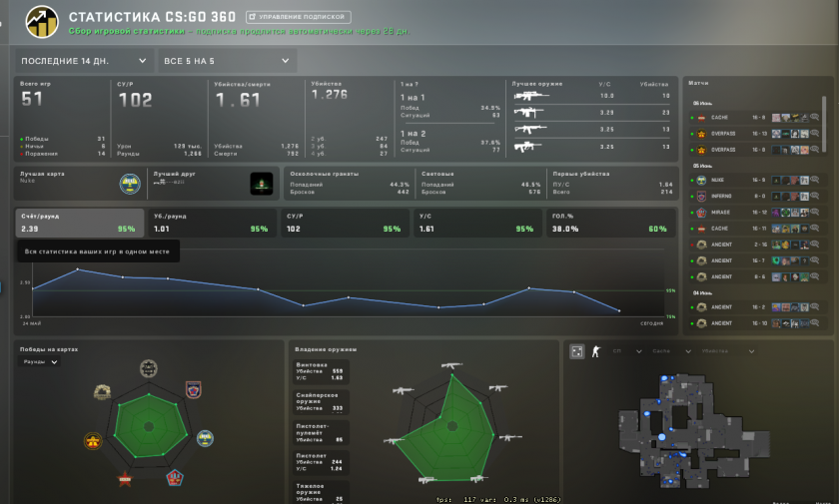The height and width of the screenshot is (504, 839).
Task: Open the Cache map dropdown above heatmap
Action: click(671, 351)
